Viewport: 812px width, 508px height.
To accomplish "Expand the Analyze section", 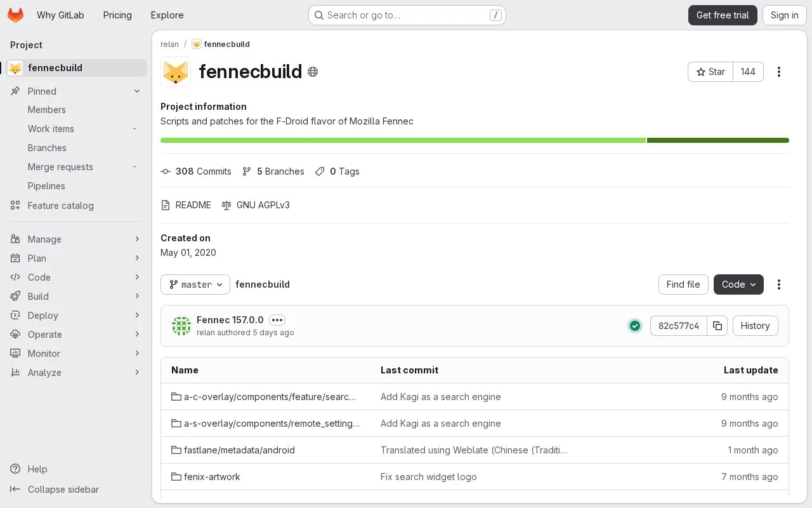I will [76, 373].
